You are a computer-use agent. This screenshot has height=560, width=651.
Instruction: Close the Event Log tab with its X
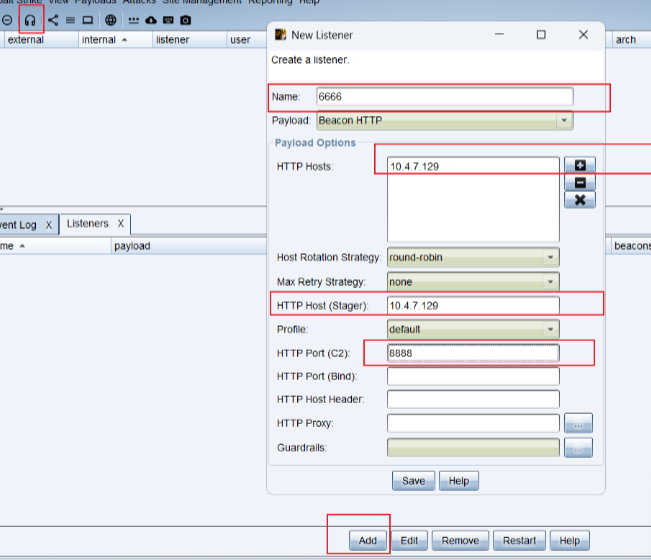[49, 225]
